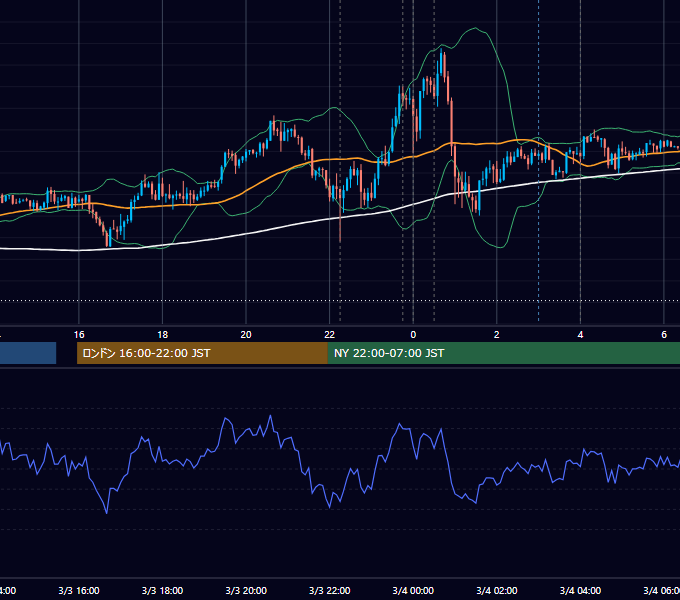Click the 3/3 18:00 date label
The image size is (680, 600).
click(x=163, y=590)
